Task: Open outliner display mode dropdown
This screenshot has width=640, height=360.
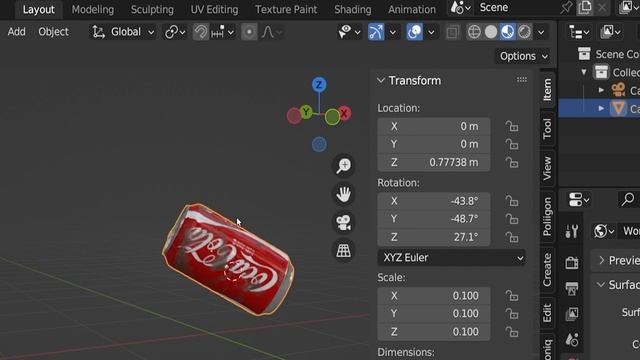Action: (x=578, y=32)
